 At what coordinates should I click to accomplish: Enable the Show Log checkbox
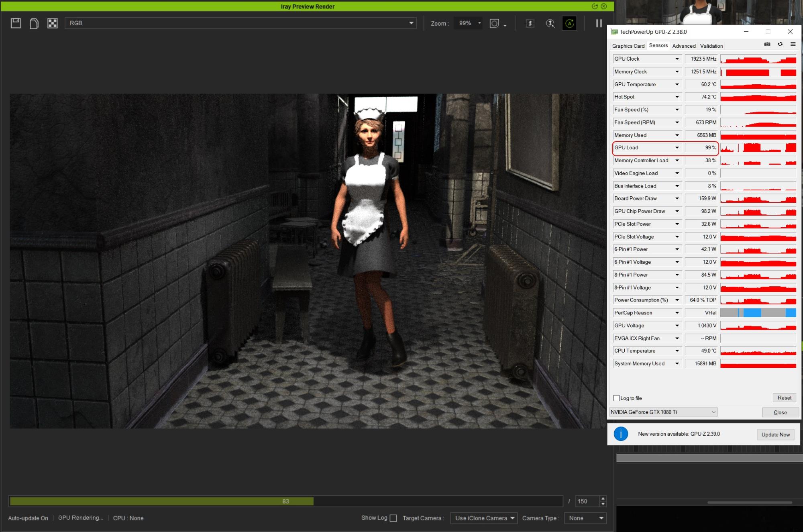(x=393, y=518)
